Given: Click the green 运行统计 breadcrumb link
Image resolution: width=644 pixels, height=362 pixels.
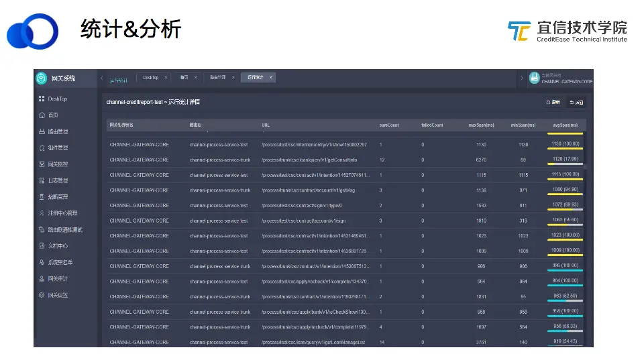Looking at the screenshot, I should 118,80.
